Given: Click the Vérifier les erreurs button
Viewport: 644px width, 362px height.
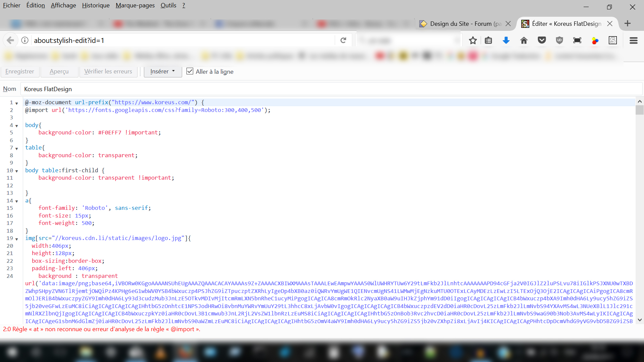Looking at the screenshot, I should (108, 71).
